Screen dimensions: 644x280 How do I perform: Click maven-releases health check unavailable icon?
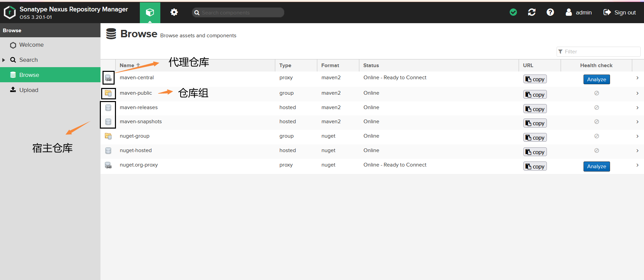[x=597, y=107]
